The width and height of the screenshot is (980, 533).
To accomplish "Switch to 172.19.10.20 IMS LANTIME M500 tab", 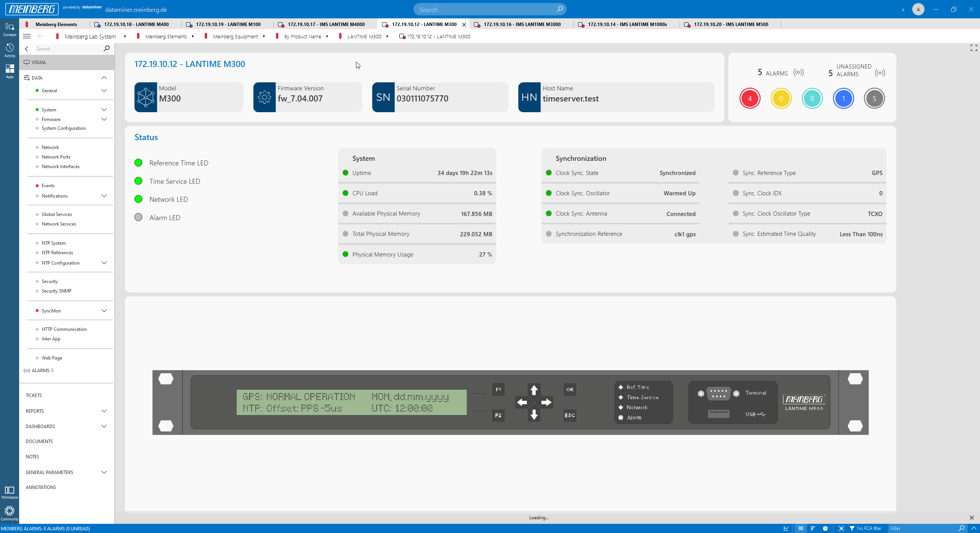I will (x=730, y=24).
